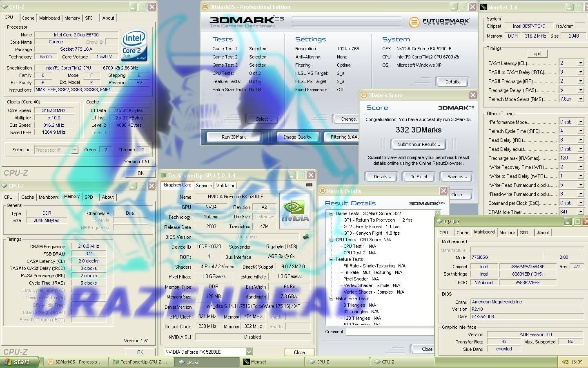This screenshot has width=588, height=368.
Task: Click the Image Quality button
Action: pos(299,137)
